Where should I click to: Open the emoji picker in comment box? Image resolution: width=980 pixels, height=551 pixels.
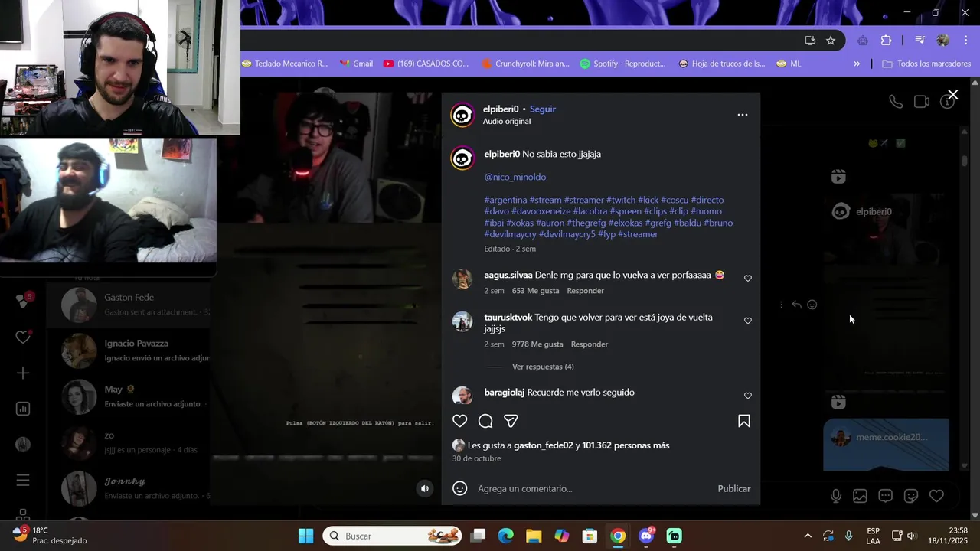[x=459, y=488]
